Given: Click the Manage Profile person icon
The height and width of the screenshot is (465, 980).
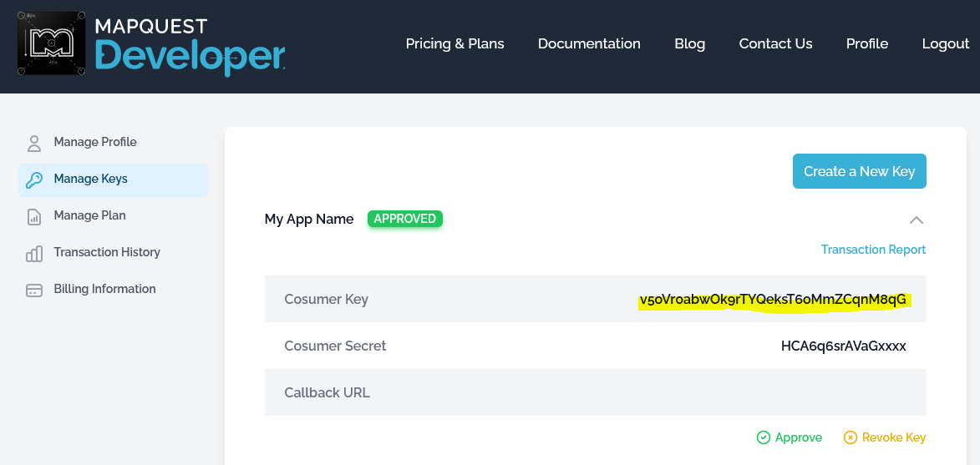Looking at the screenshot, I should [x=33, y=143].
